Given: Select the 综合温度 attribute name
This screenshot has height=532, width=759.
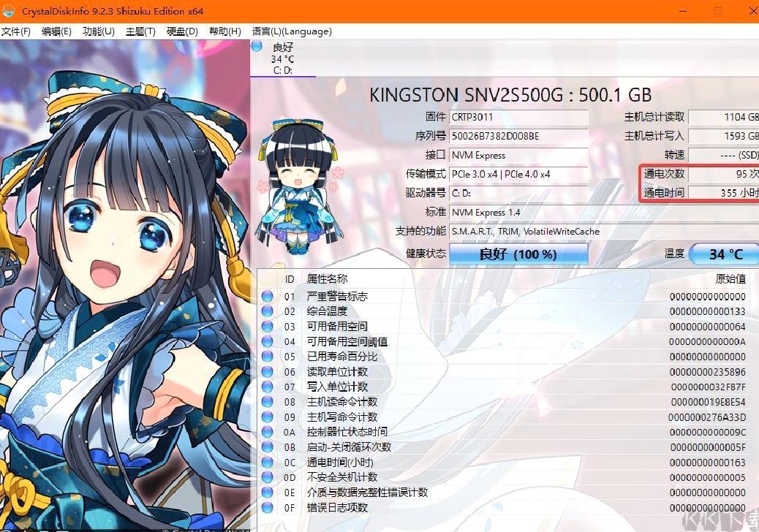Looking at the screenshot, I should pyautogui.click(x=327, y=311).
